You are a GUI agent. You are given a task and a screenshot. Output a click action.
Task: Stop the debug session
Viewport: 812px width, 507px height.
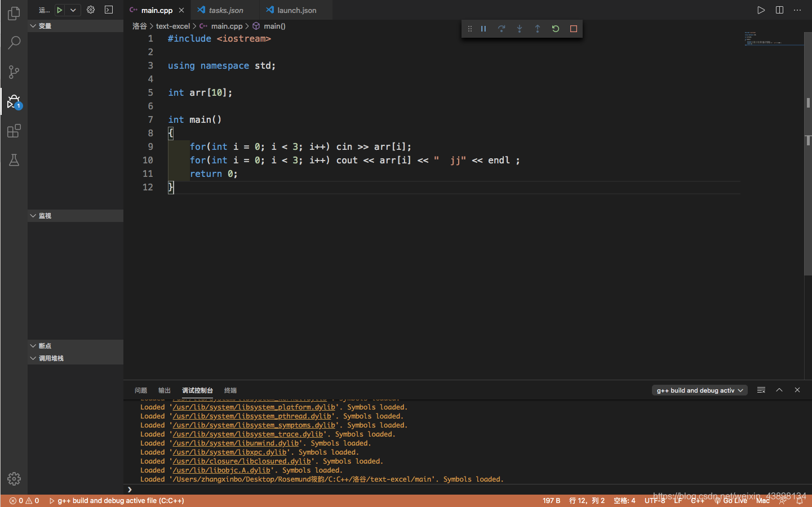574,29
